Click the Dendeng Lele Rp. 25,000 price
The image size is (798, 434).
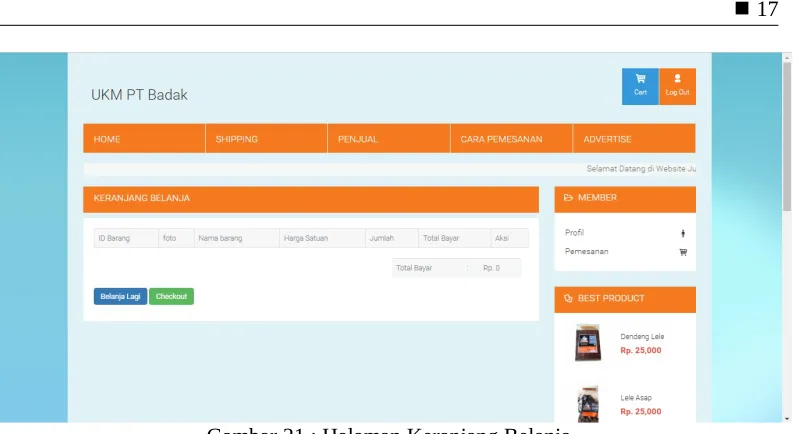click(641, 351)
